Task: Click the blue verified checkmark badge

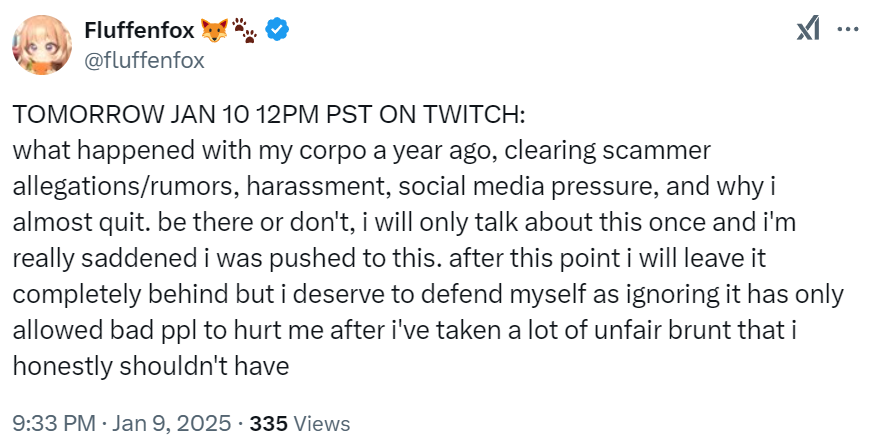Action: tap(276, 29)
